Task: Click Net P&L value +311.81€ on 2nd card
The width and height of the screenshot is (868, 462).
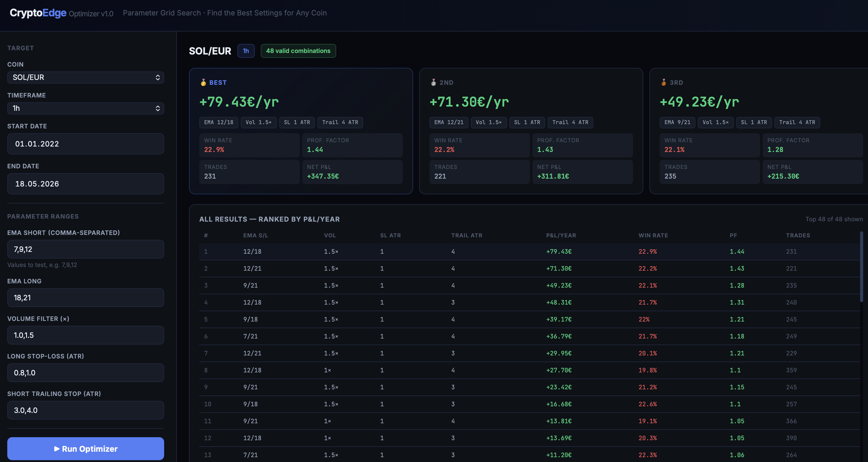Action: 553,177
